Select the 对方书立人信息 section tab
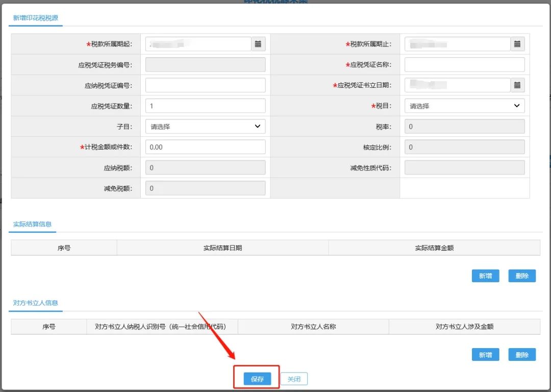Screen dimensions: 551x392 click(36, 303)
